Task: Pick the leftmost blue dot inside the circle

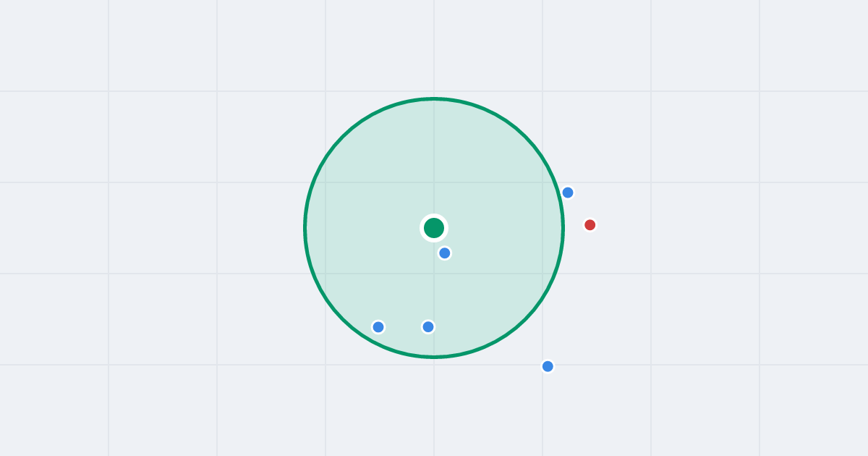Action: [378, 327]
